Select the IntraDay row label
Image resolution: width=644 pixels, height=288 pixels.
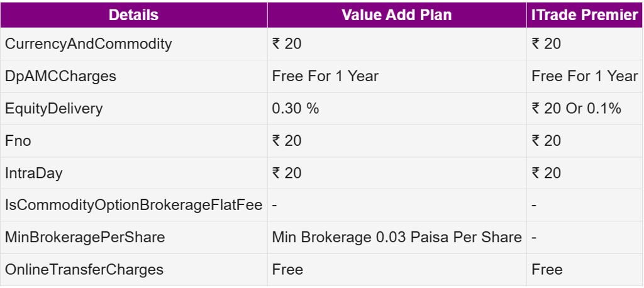click(x=34, y=173)
